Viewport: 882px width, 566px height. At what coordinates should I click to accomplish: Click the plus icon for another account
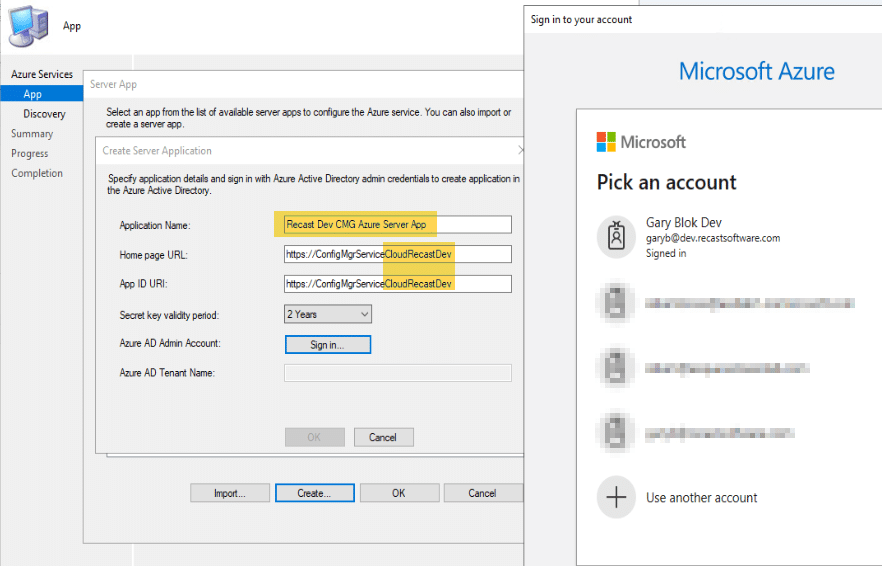click(616, 497)
